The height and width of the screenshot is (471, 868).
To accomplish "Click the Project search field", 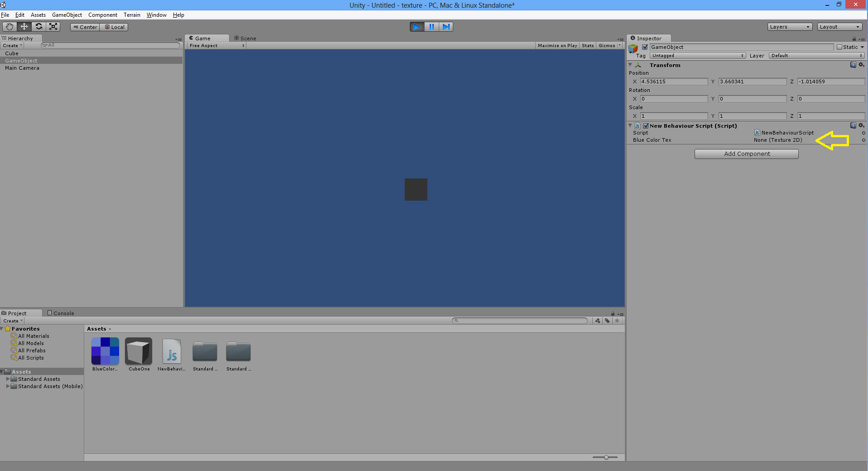I will point(520,321).
